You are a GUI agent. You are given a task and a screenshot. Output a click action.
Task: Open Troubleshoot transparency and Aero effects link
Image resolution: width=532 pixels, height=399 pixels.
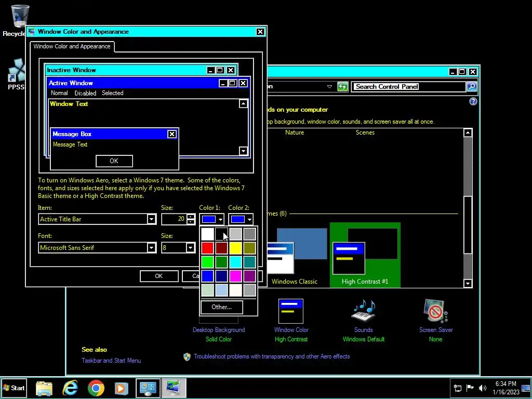(x=272, y=356)
